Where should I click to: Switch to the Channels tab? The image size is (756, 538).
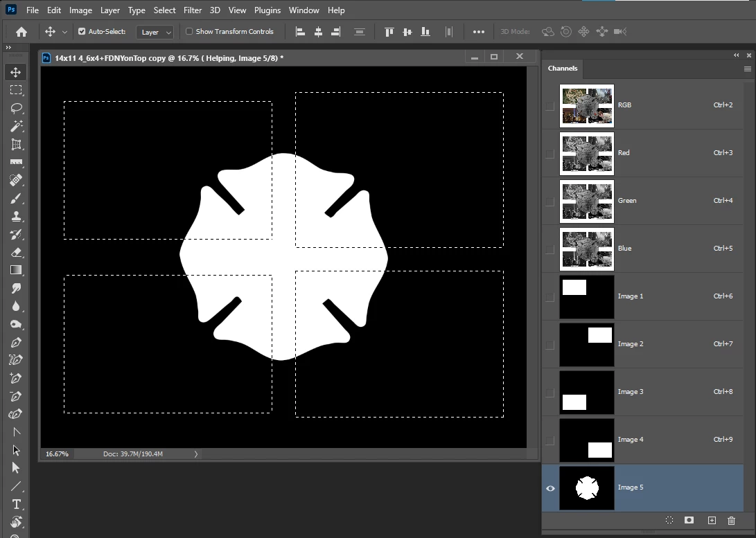(562, 69)
